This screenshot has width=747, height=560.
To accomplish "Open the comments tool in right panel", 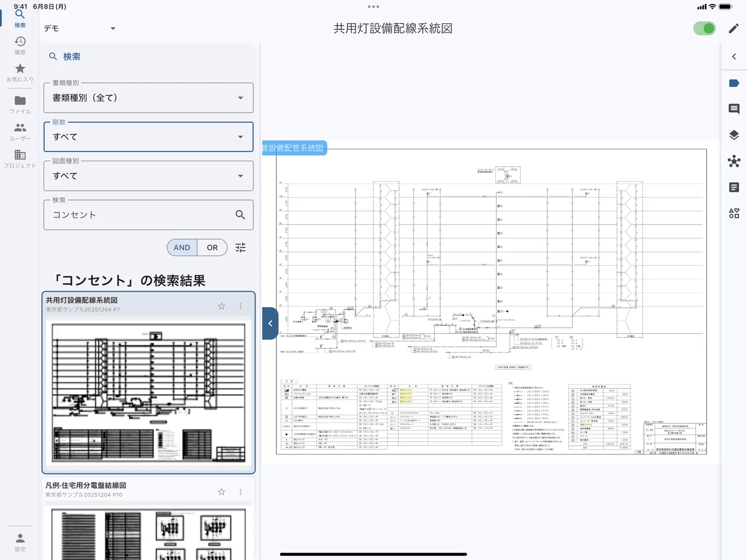I will point(734,109).
